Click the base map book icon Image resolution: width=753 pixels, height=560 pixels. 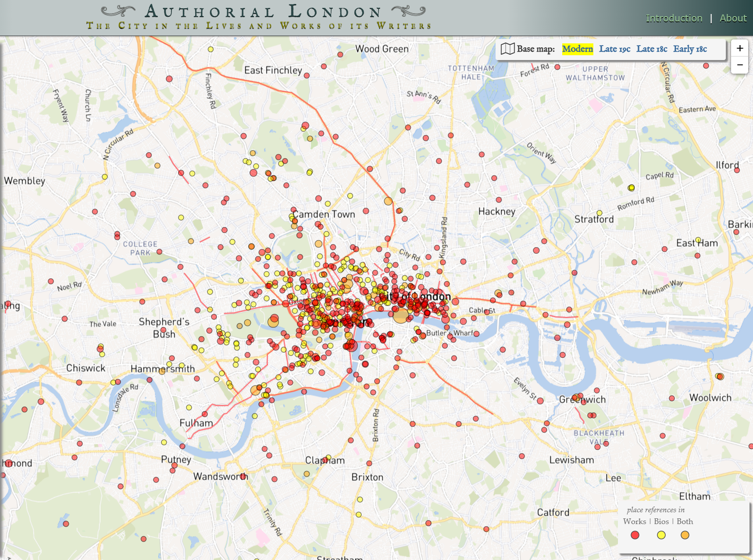[x=507, y=49]
